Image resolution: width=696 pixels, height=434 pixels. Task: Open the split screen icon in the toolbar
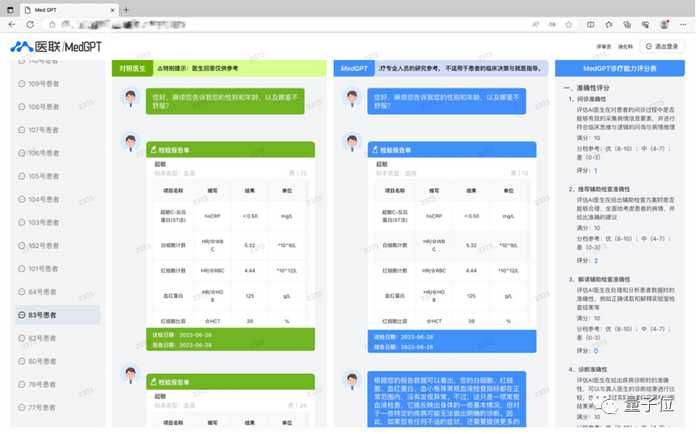(x=590, y=24)
